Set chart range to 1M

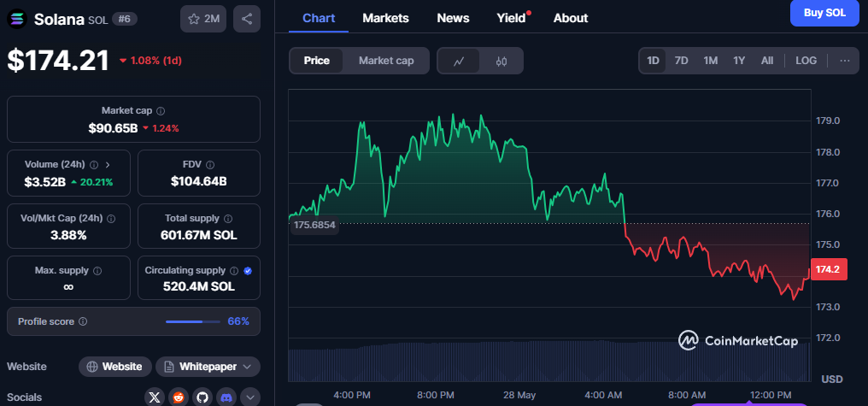tap(710, 61)
